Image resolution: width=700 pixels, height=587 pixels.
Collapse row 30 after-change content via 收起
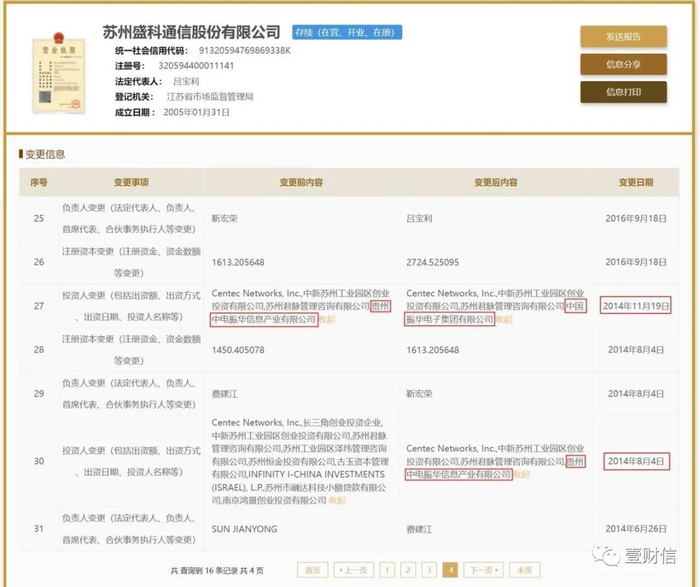[521, 475]
